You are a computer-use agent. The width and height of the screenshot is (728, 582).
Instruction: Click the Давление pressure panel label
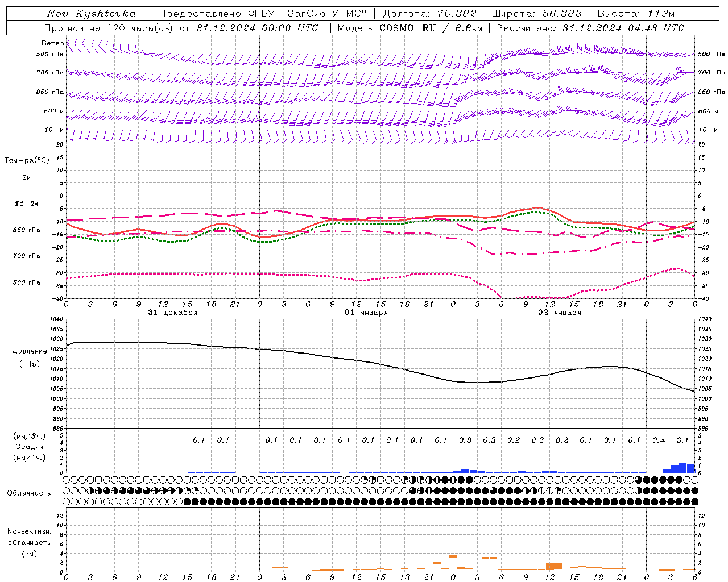30,351
